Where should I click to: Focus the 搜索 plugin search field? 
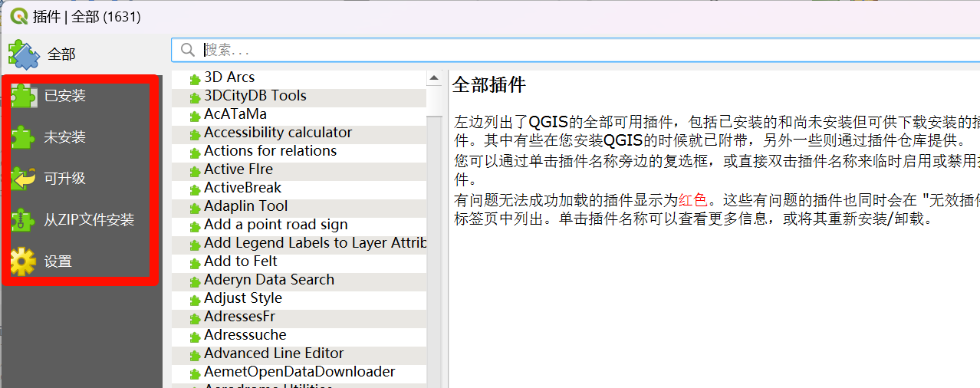pyautogui.click(x=575, y=50)
